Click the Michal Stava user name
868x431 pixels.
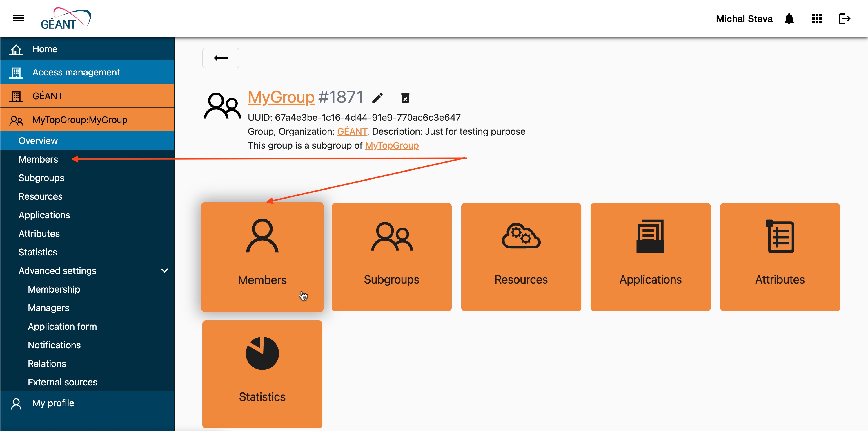pos(744,19)
